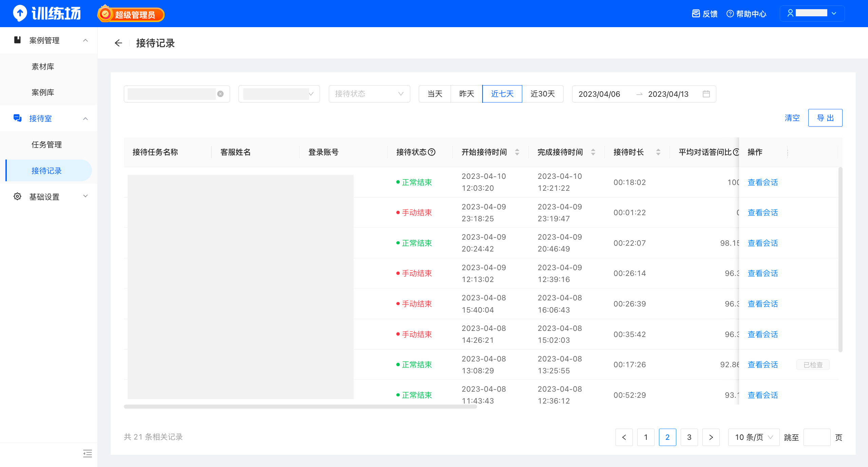Sort by 开始接待时间 column
The width and height of the screenshot is (868, 467).
tap(517, 152)
